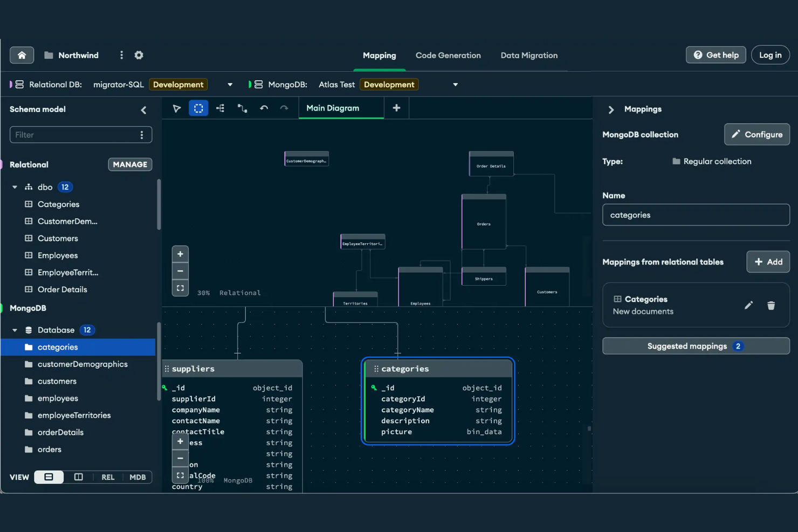The height and width of the screenshot is (532, 798).
Task: Open the MongoDB Atlas Test dropdown
Action: (455, 84)
